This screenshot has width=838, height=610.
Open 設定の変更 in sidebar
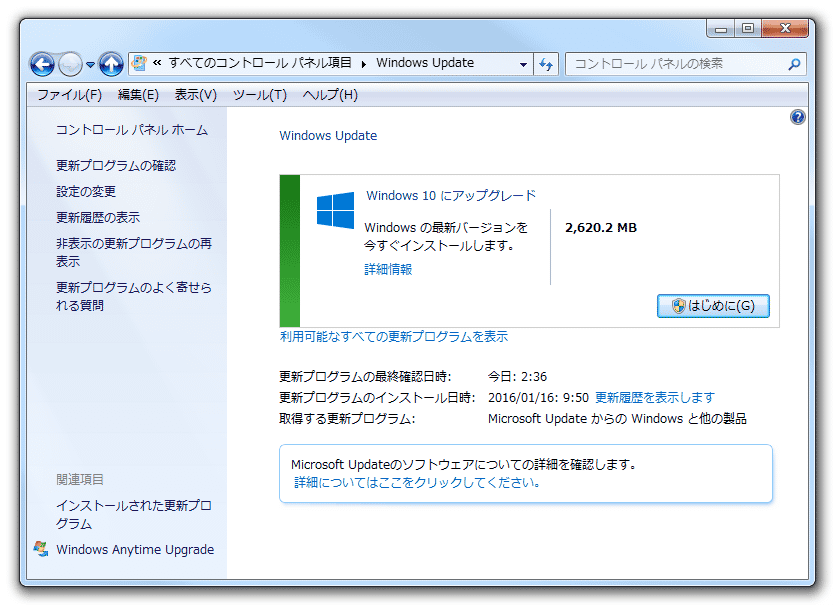pyautogui.click(x=86, y=191)
